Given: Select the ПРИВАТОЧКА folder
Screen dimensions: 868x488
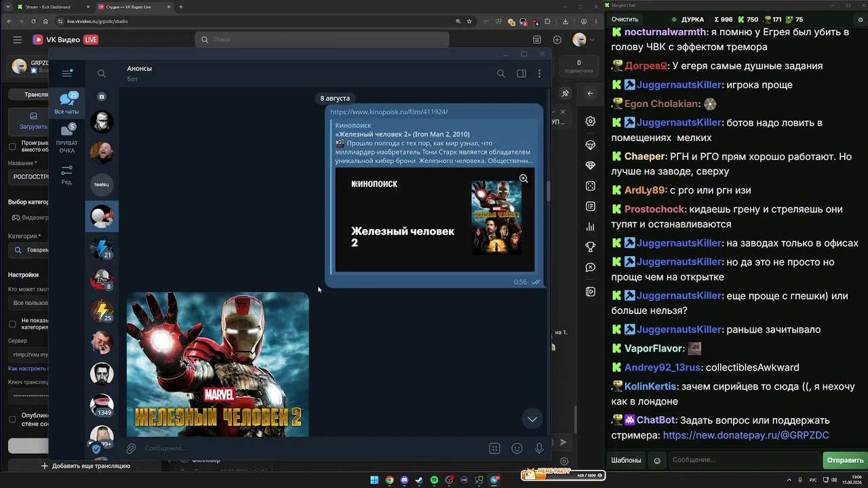Looking at the screenshot, I should point(66,138).
